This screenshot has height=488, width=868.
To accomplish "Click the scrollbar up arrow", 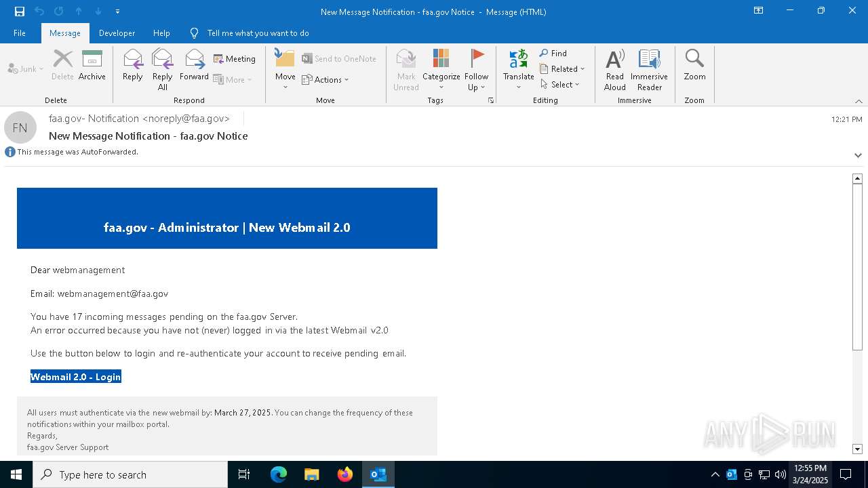I will point(857,178).
